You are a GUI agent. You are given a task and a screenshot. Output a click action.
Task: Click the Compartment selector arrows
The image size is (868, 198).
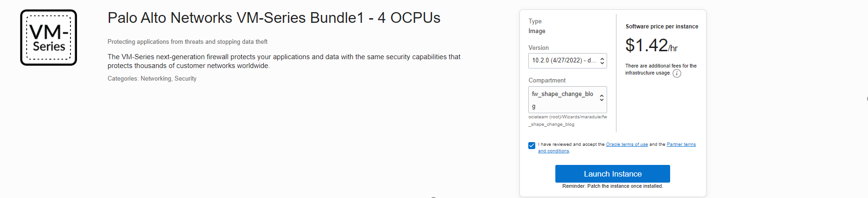[602, 98]
